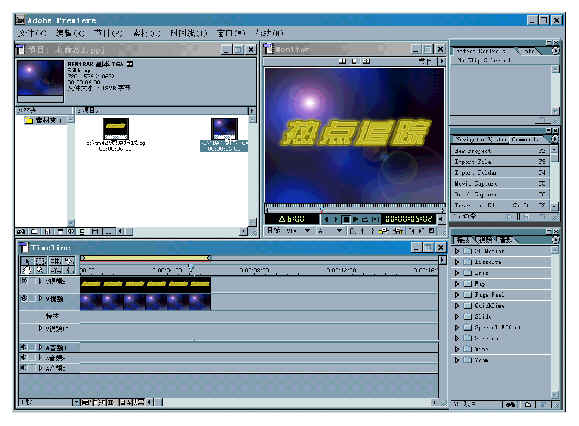Toggle the lock box for Video 1 track
579x426 pixels.
pyautogui.click(x=33, y=298)
